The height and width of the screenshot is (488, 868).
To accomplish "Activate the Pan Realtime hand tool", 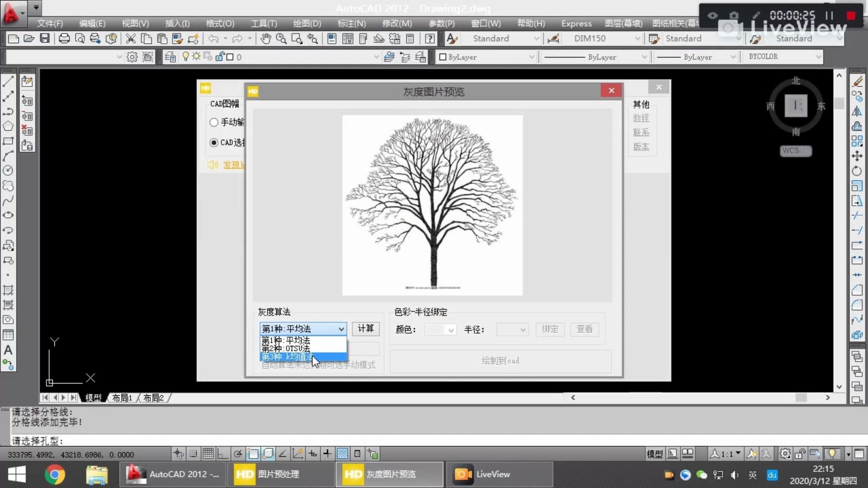I will tap(266, 39).
